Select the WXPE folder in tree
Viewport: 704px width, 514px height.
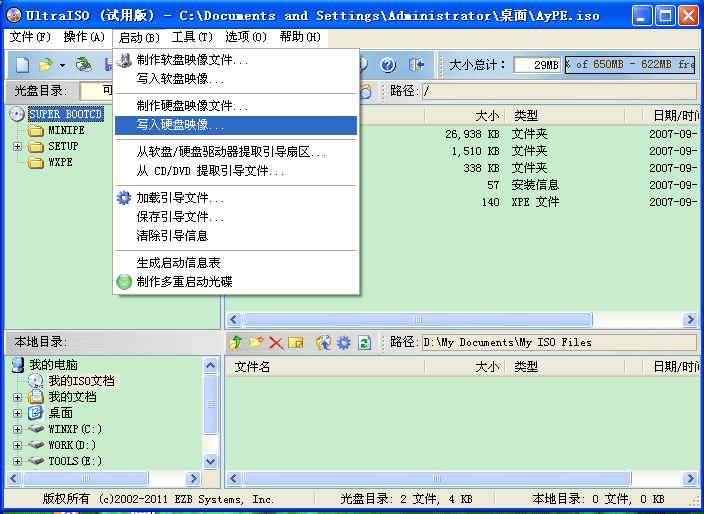pos(60,162)
